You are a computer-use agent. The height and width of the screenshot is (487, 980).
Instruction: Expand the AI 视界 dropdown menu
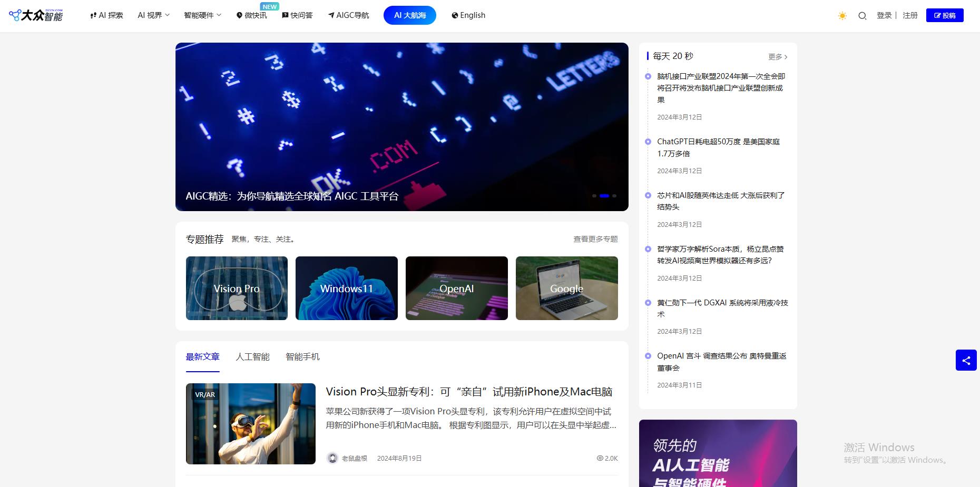(x=153, y=15)
